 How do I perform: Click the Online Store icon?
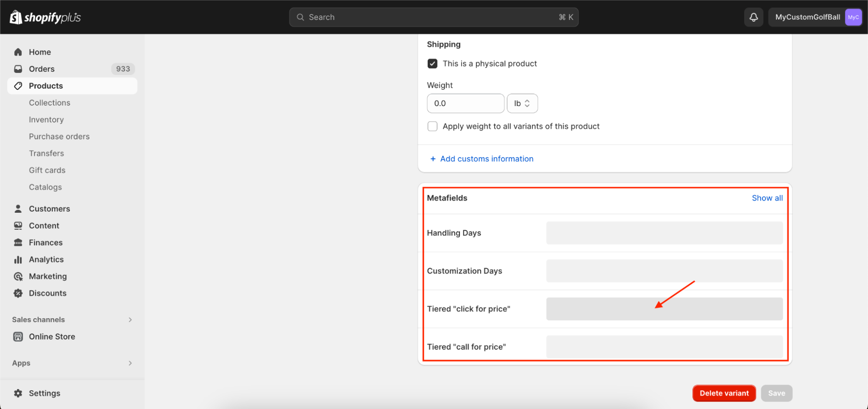pos(18,337)
